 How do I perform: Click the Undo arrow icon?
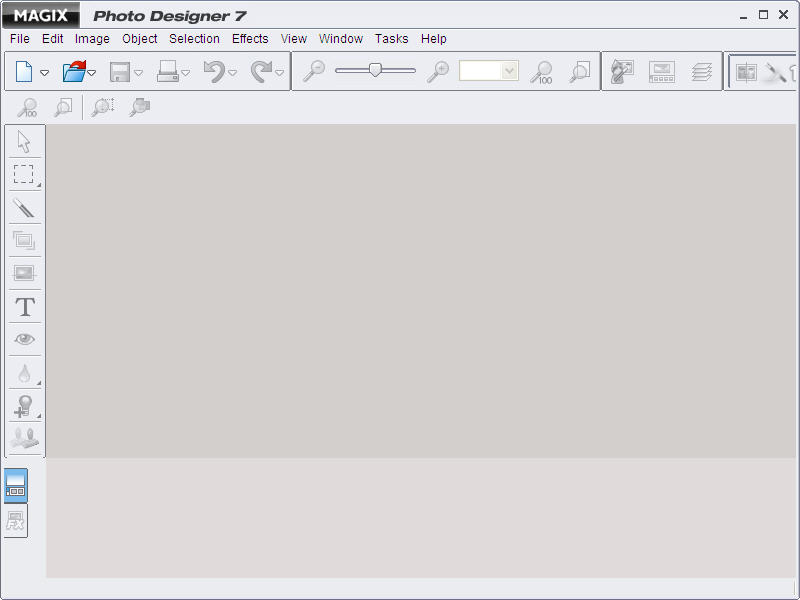[214, 71]
